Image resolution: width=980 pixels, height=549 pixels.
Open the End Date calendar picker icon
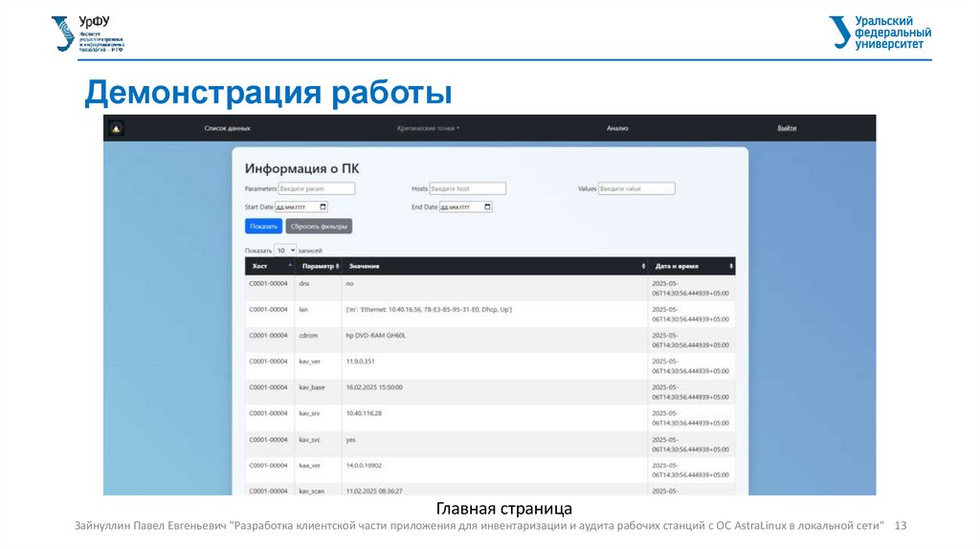487,207
